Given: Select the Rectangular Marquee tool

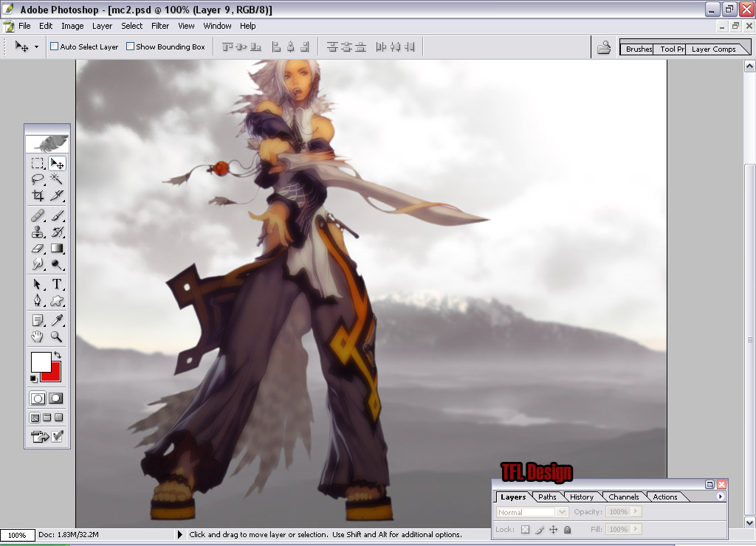Looking at the screenshot, I should point(38,163).
